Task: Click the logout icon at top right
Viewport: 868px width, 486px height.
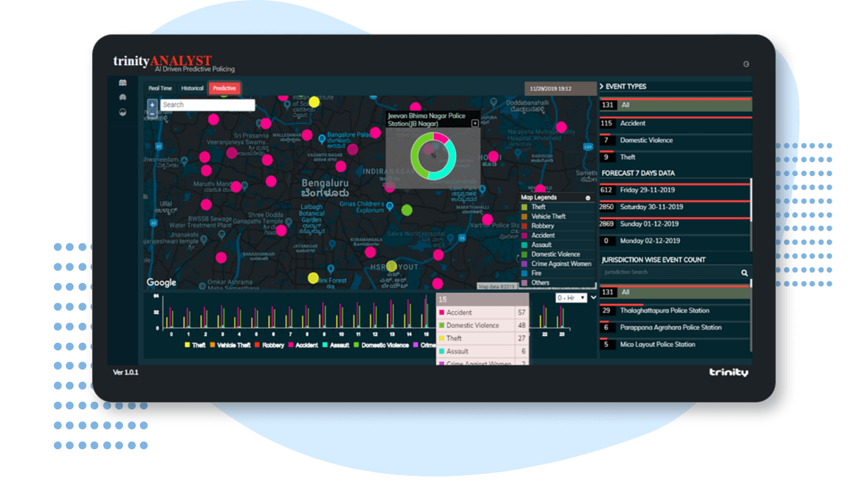Action: coord(746,64)
